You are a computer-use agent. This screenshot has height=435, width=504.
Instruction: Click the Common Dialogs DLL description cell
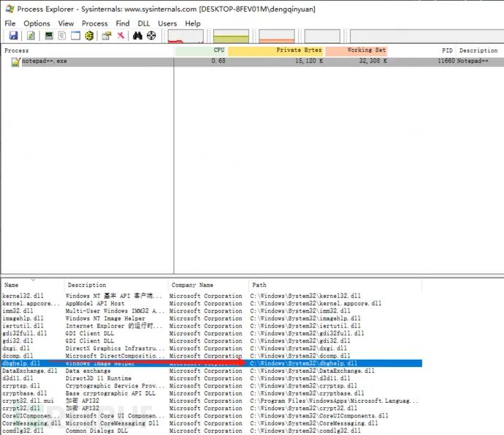96,431
